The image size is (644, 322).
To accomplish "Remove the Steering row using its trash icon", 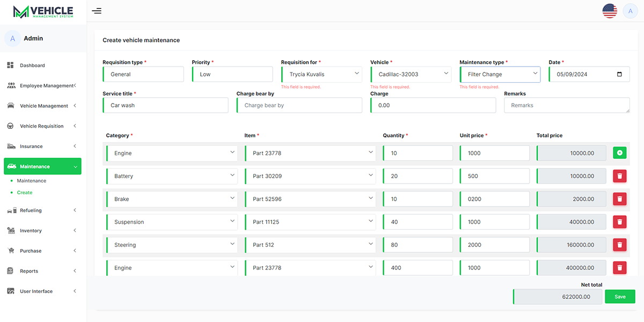I will 619,245.
